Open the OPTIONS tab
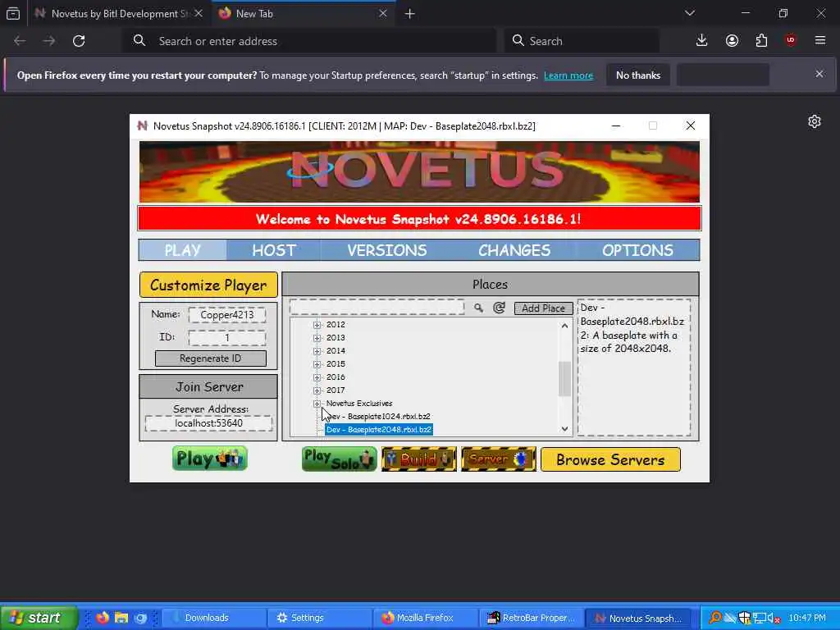This screenshot has width=840, height=630. pos(637,250)
